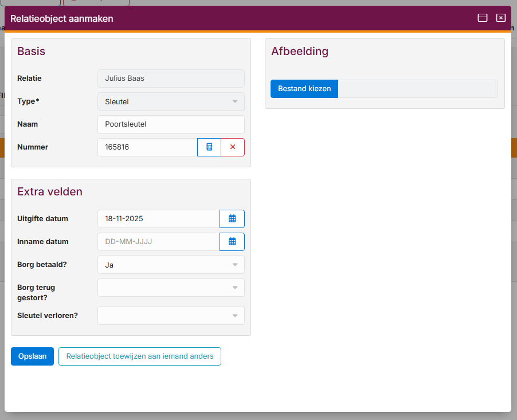517x420 pixels.
Task: Open the Inname datum calendar picker
Action: 232,242
